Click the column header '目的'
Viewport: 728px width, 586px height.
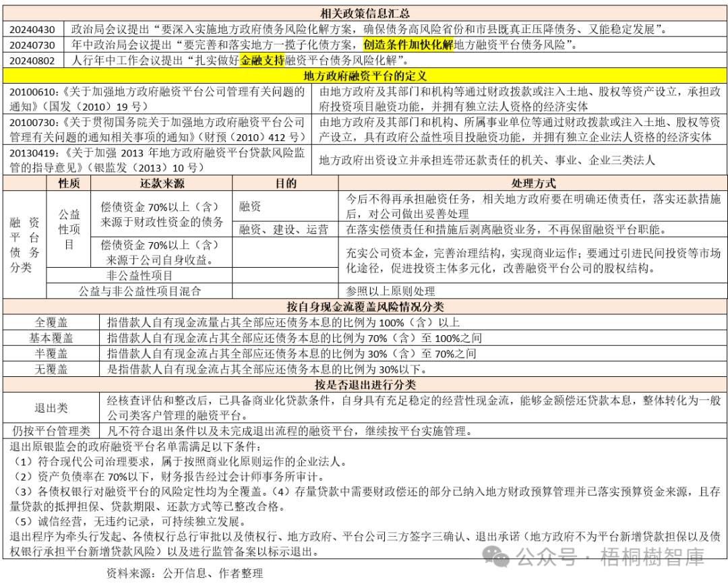pyautogui.click(x=286, y=183)
